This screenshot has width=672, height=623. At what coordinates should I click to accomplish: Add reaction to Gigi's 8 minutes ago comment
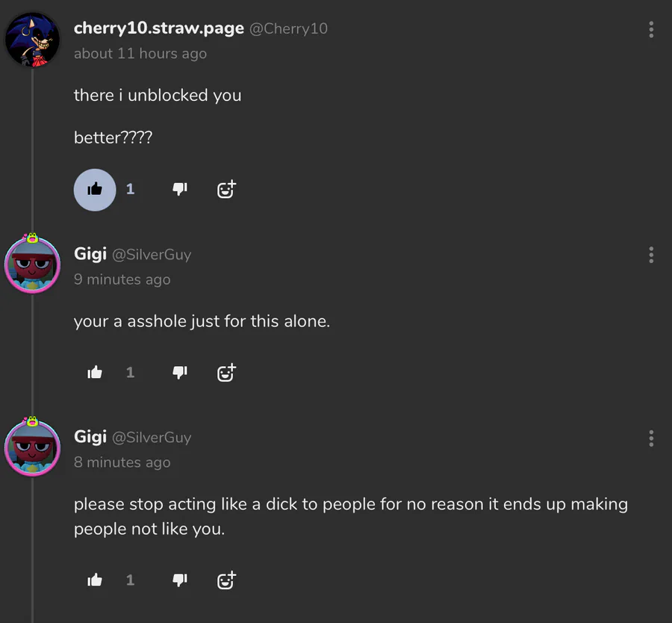click(226, 580)
